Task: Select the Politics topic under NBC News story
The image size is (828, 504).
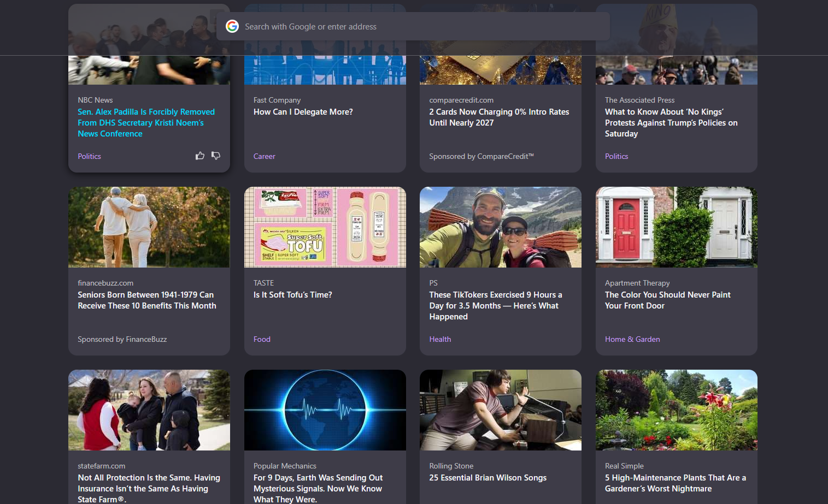Action: (89, 156)
